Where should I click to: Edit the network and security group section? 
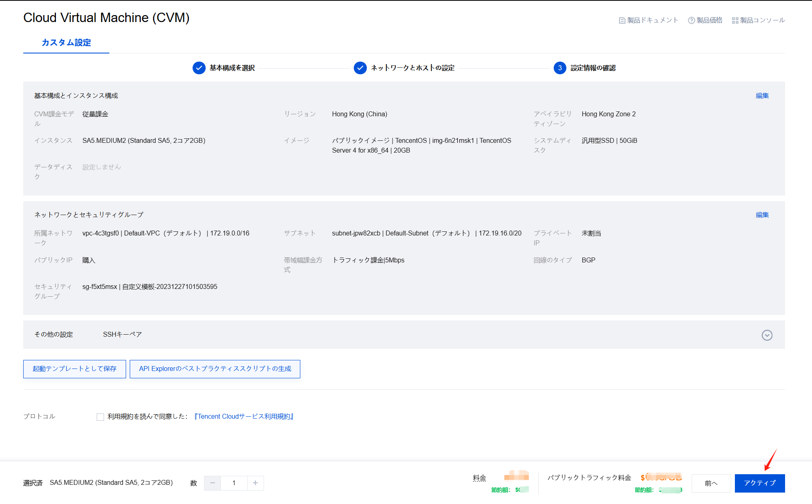click(x=762, y=215)
